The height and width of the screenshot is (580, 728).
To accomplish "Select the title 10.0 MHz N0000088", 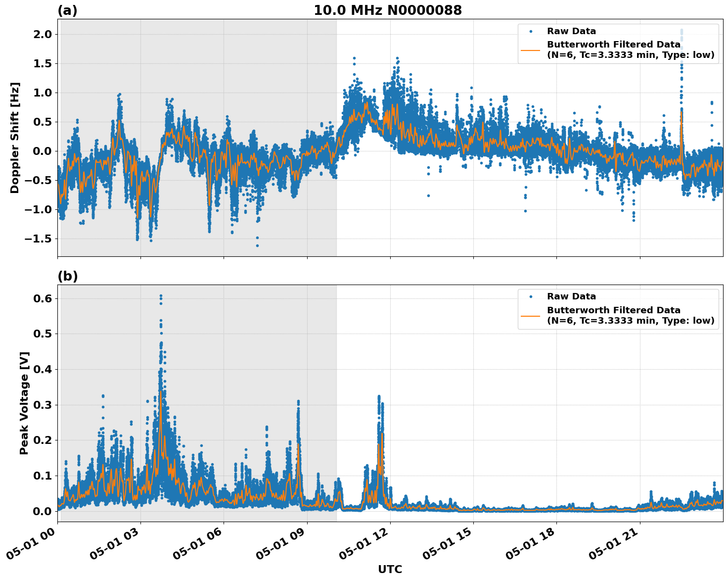I will [x=389, y=10].
